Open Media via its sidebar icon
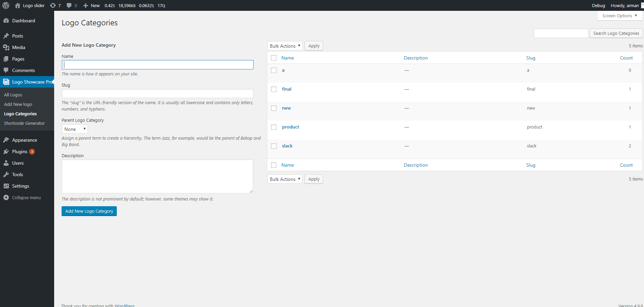 coord(6,47)
